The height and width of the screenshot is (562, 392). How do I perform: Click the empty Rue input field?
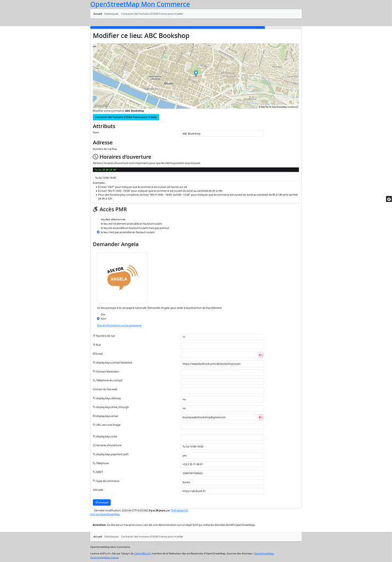(x=222, y=346)
